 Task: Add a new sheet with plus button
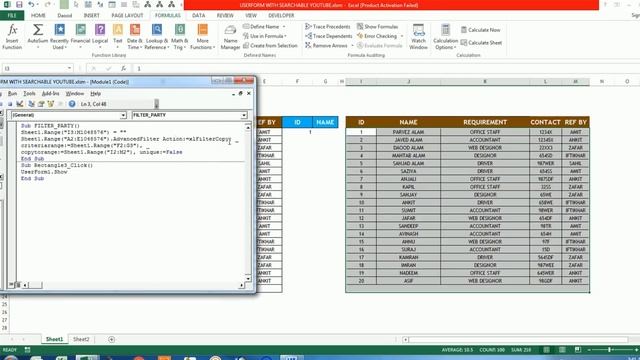tap(111, 339)
